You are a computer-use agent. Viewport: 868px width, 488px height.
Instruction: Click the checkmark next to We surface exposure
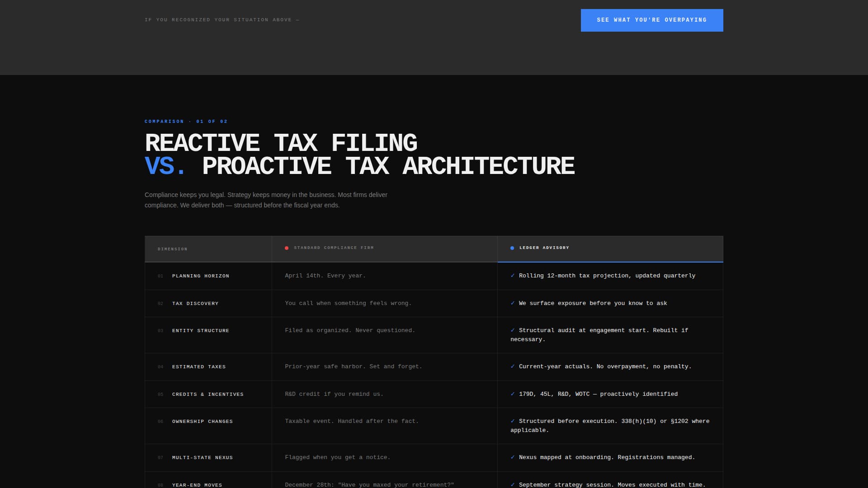[x=513, y=303]
